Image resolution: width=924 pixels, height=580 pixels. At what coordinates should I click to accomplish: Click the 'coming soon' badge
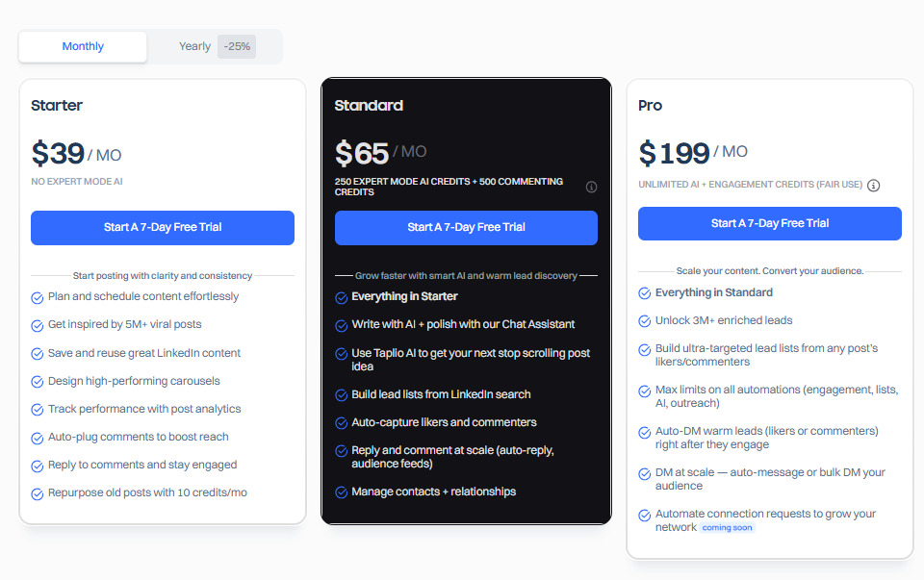coord(728,528)
